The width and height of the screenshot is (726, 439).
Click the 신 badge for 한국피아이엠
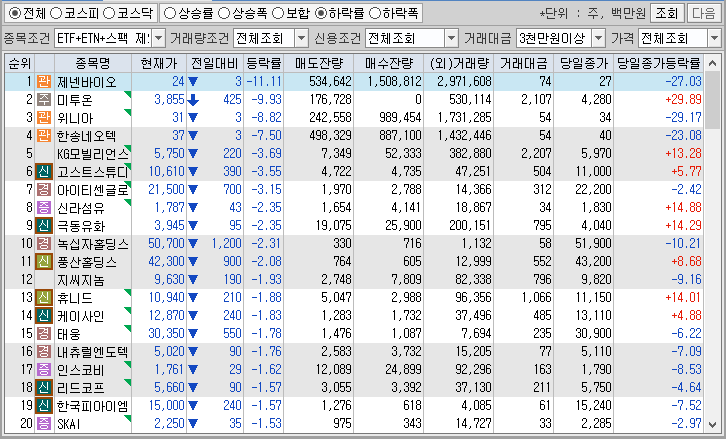click(44, 406)
